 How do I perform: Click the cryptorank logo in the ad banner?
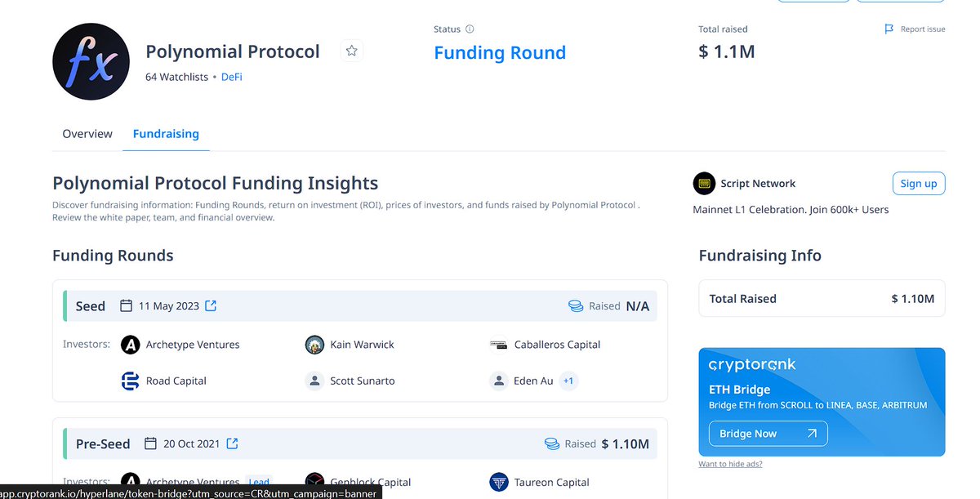(x=751, y=364)
